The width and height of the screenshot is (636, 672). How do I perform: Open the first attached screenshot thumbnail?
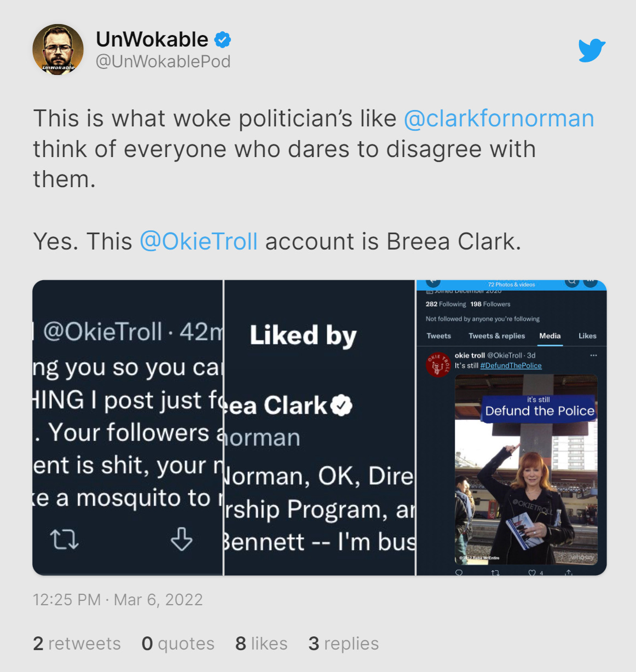click(x=128, y=427)
